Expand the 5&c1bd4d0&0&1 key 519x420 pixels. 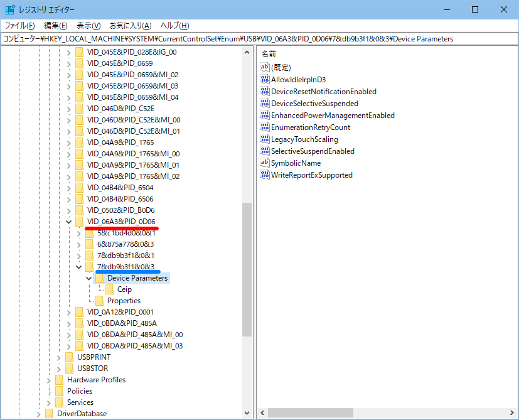tap(79, 234)
